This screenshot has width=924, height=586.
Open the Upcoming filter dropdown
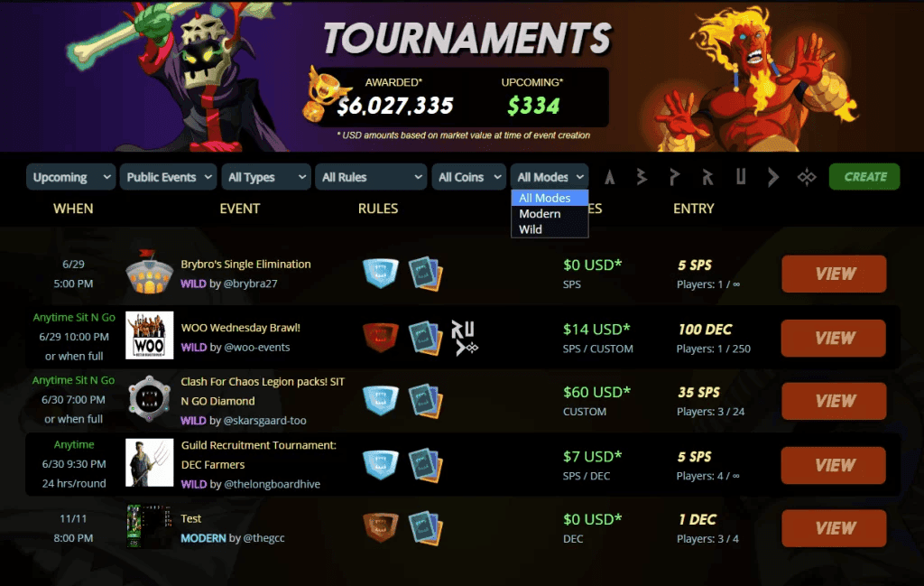pyautogui.click(x=70, y=177)
